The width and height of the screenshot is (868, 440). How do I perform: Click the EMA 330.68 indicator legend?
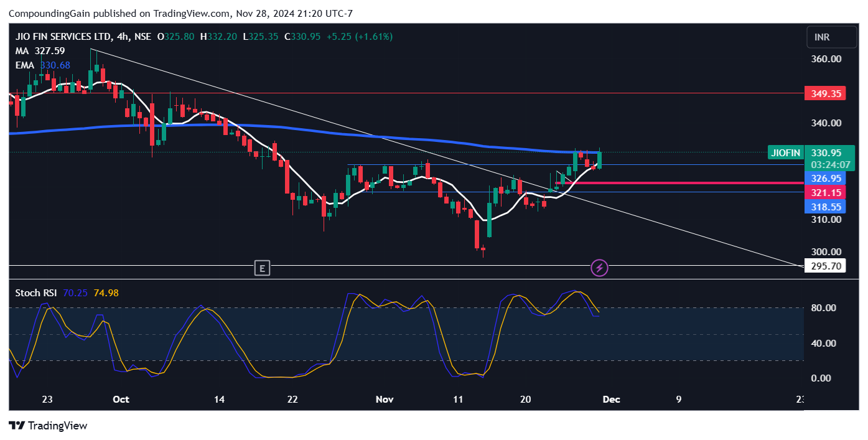point(42,65)
